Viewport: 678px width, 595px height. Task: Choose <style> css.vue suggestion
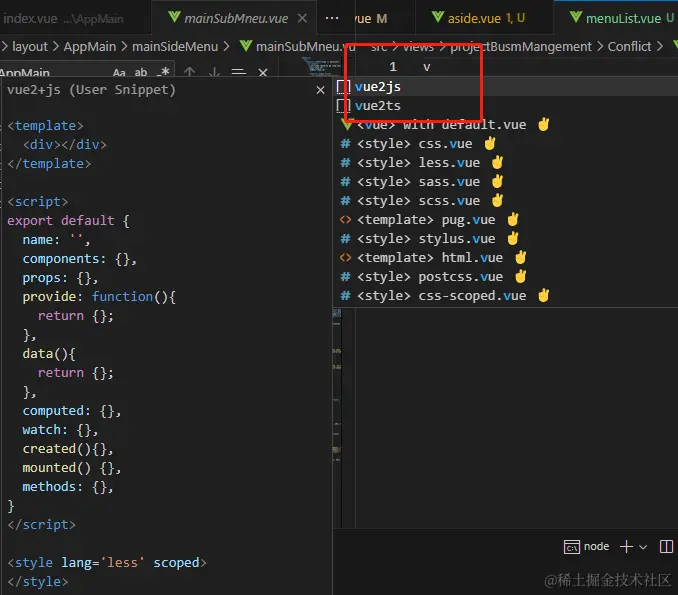tap(507, 144)
